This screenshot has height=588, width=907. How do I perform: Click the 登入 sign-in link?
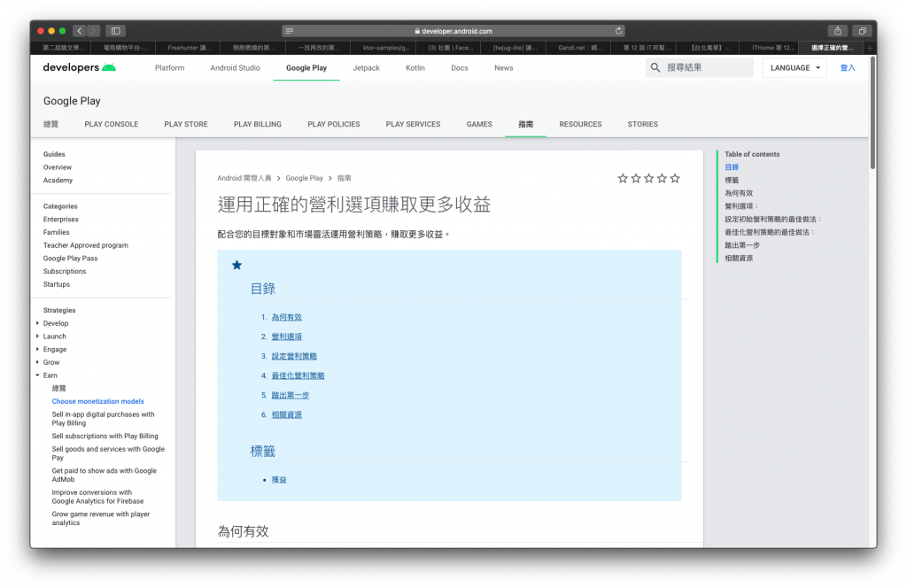pyautogui.click(x=848, y=67)
